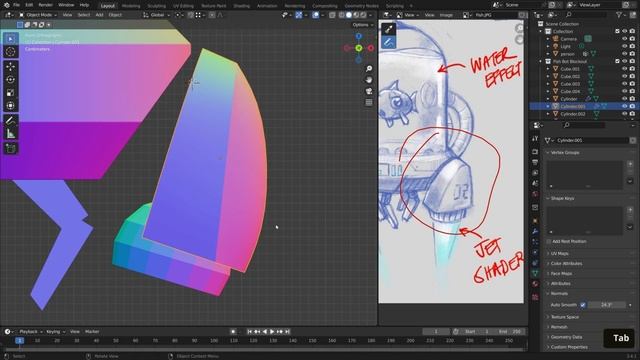Click the viewport zoom magnifier icon
640x360 pixels.
tap(369, 69)
